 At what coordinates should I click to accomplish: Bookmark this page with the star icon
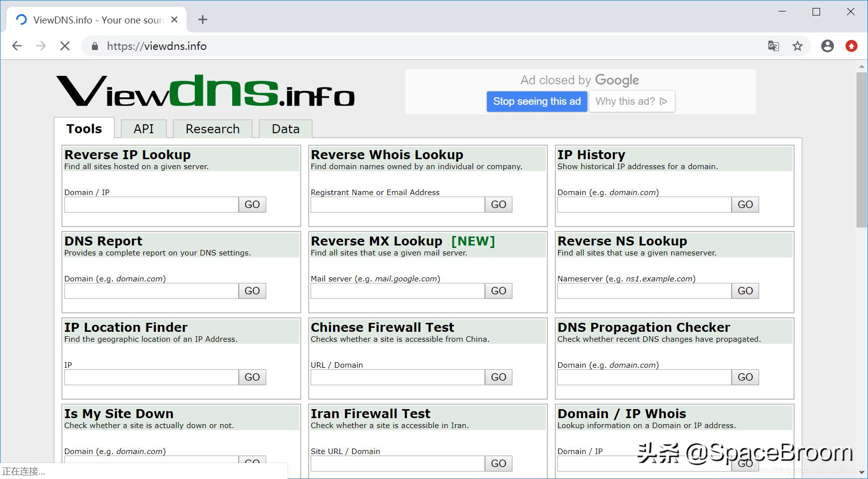pos(798,46)
